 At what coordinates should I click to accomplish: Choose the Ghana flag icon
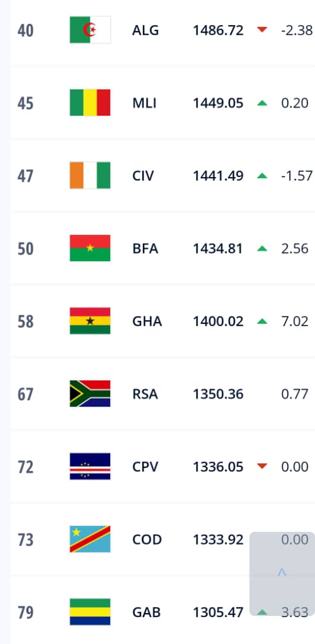(90, 321)
